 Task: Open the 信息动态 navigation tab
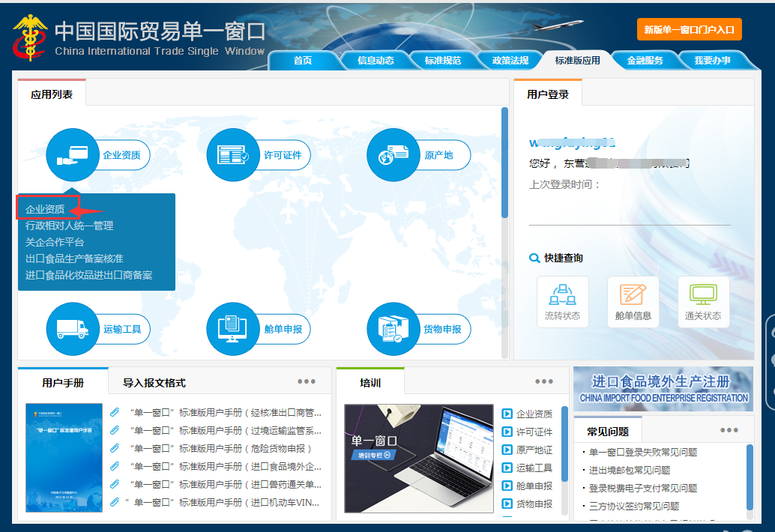[x=376, y=60]
